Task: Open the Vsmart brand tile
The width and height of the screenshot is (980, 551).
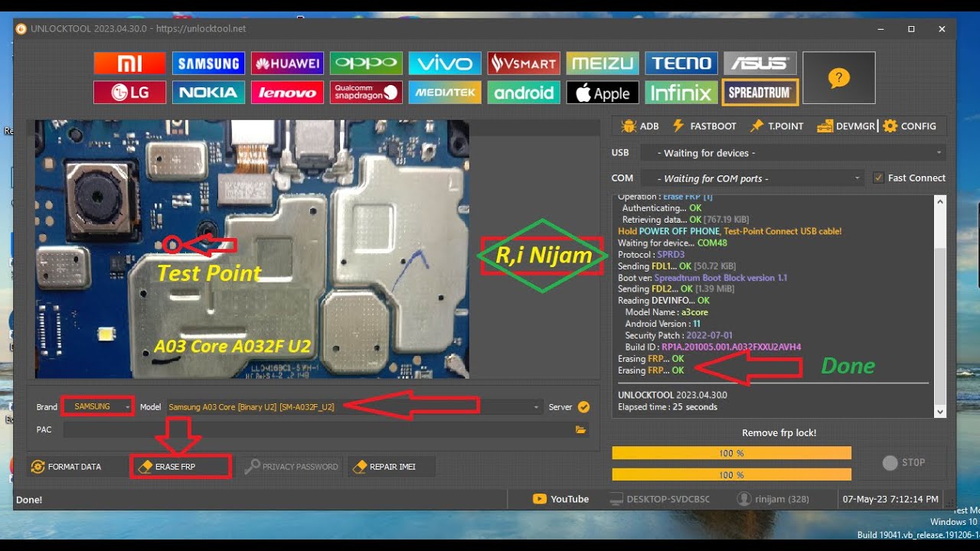Action: point(524,63)
